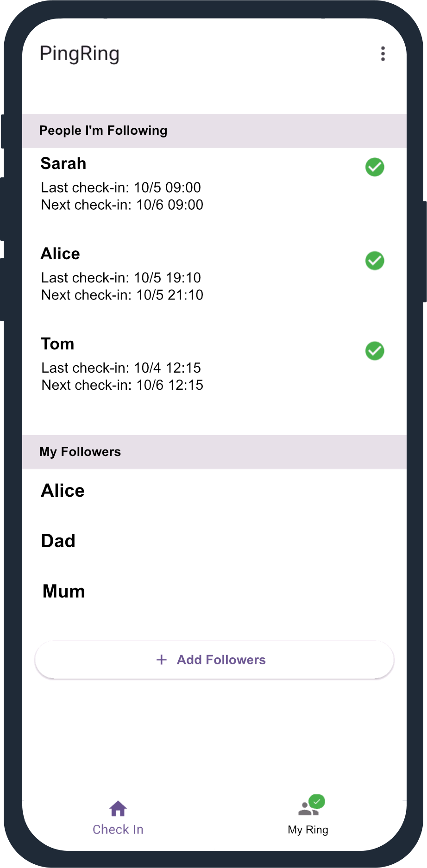The image size is (427, 868).
Task: Open the three-dot overflow menu
Action: pyautogui.click(x=383, y=54)
